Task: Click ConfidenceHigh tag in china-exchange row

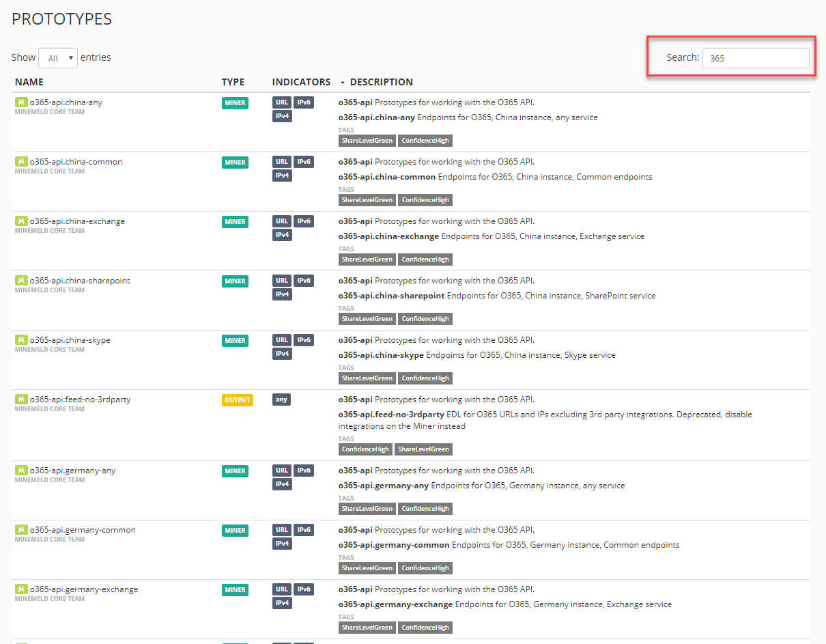Action: click(x=425, y=260)
